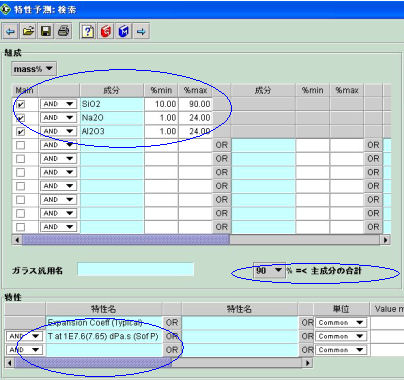The width and height of the screenshot is (404, 380).
Task: Click the Main column header
Action: click(25, 90)
